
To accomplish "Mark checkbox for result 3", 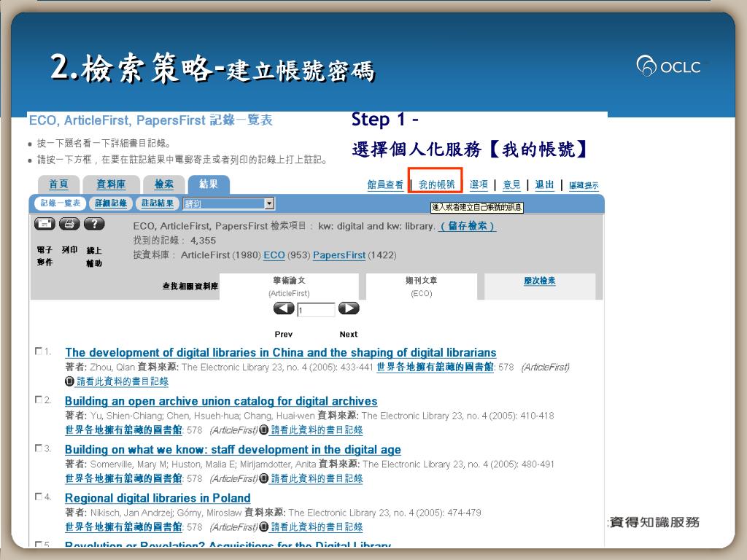I will click(39, 448).
